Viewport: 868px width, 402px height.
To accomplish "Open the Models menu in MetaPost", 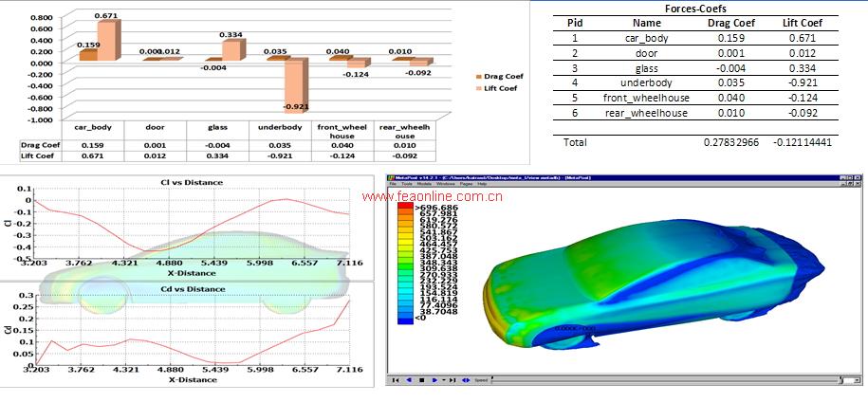I will click(424, 184).
